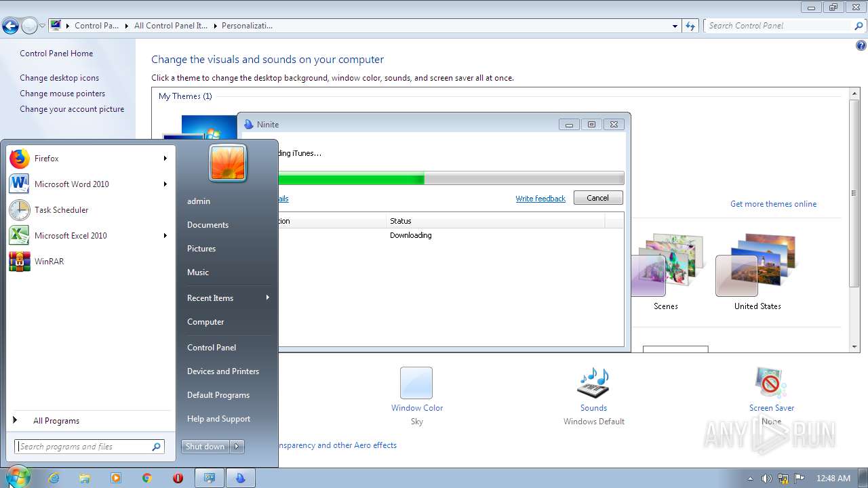Click the Status column header in Ninite
Screen dimensions: 868x488
coord(496,221)
